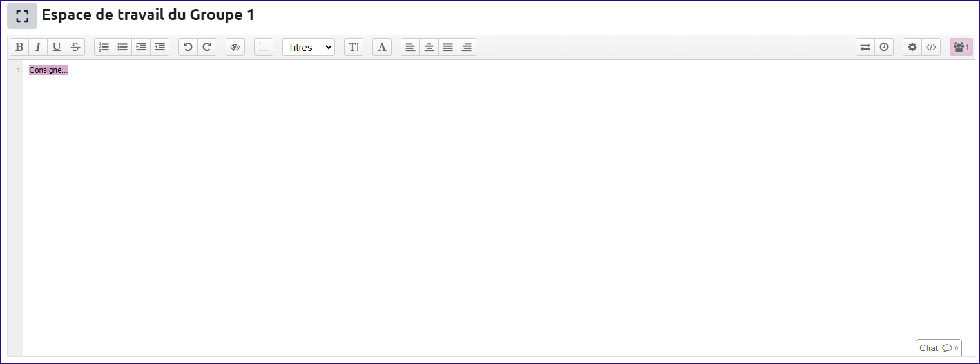Image resolution: width=980 pixels, height=364 pixels.
Task: Open the Titres heading dropdown
Action: click(x=309, y=47)
